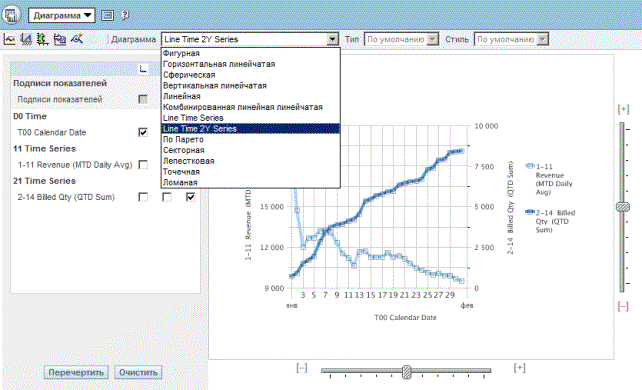Click the 15 000 left-axis value
The image size is (642, 390).
(x=272, y=207)
